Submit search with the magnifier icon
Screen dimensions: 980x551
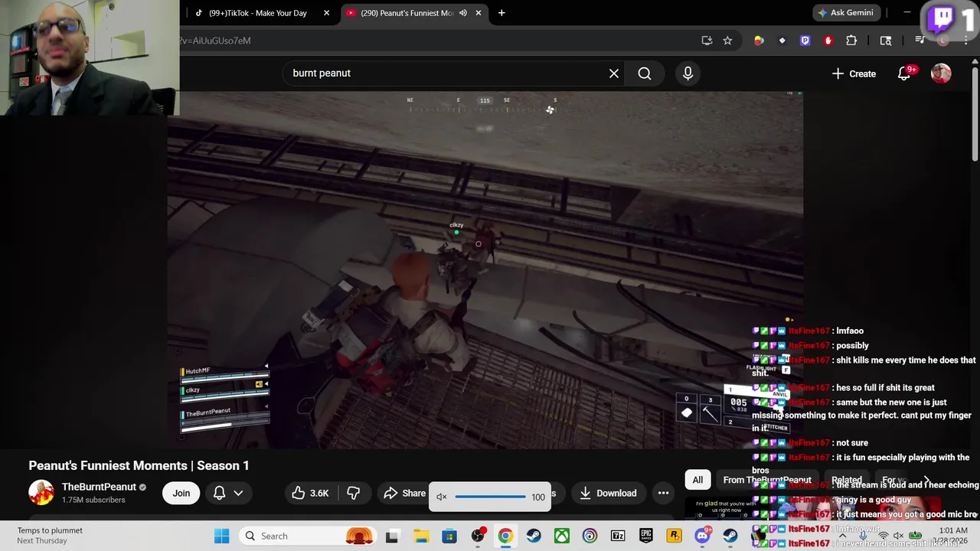tap(645, 73)
